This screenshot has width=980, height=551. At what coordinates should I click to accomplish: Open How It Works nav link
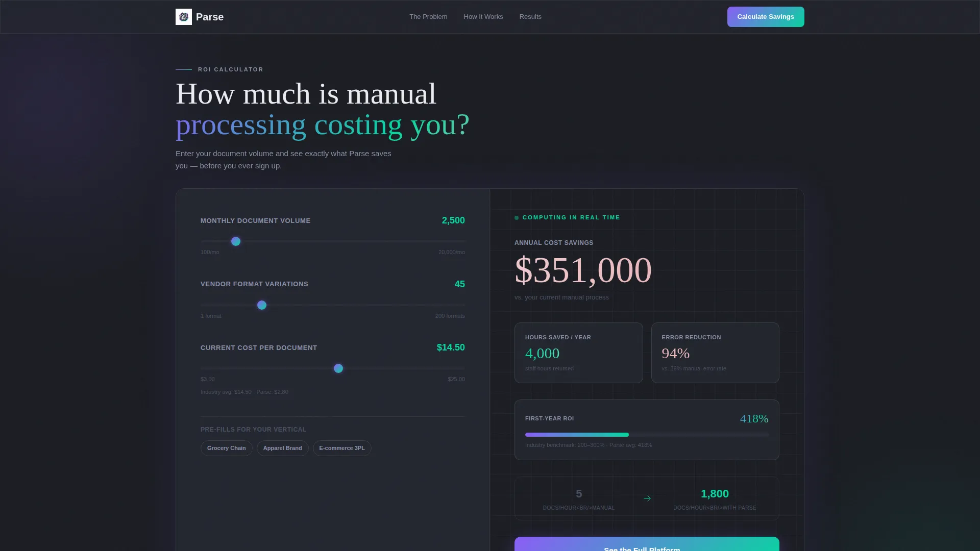(483, 17)
